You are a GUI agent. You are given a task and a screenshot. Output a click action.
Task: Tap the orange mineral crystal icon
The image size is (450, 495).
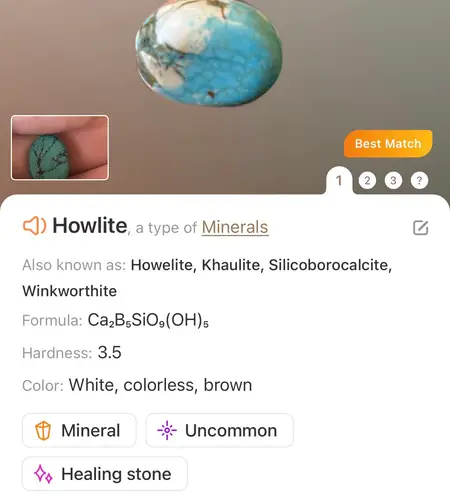[43, 431]
